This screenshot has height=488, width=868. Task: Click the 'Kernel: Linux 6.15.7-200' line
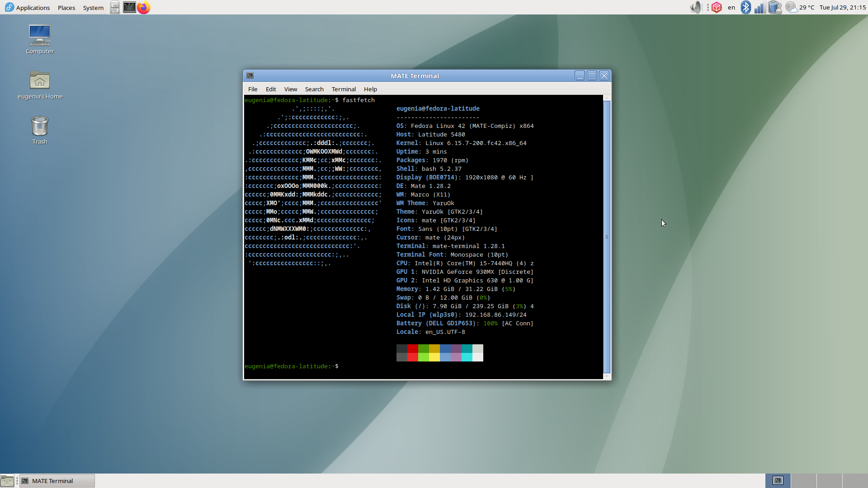[x=462, y=143]
